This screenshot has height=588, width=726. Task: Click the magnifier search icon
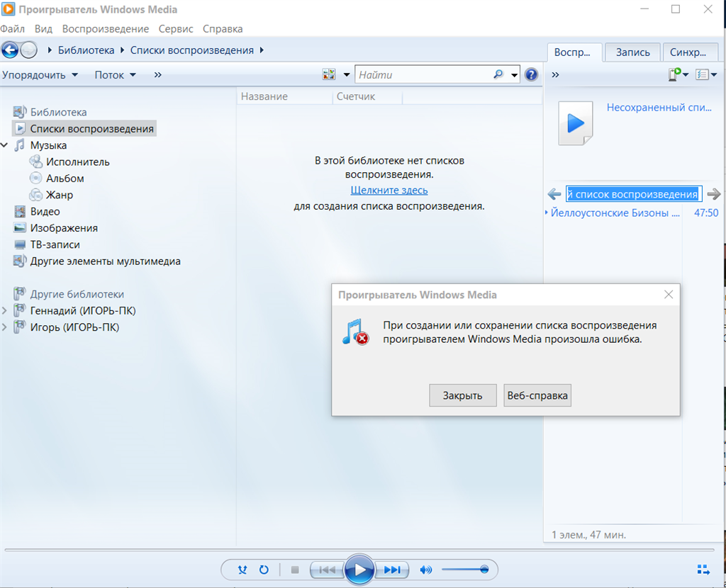click(x=498, y=74)
